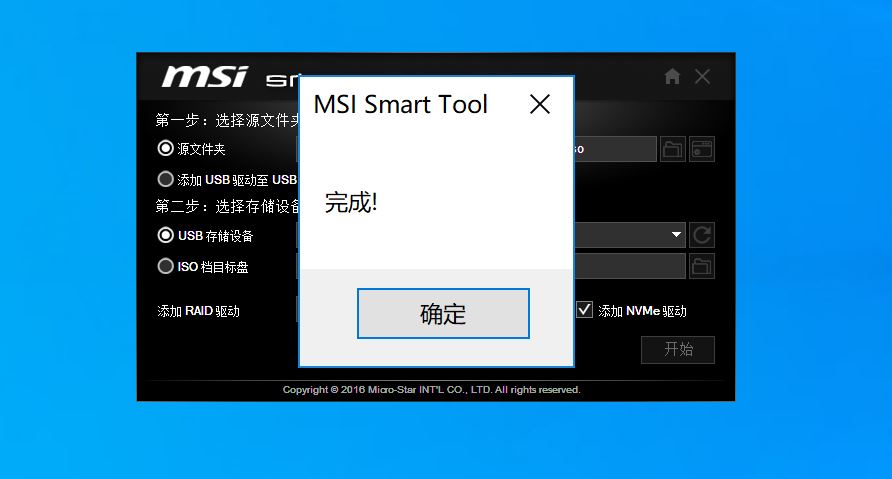Click the MSI Smart Tool dialog title

tap(400, 105)
